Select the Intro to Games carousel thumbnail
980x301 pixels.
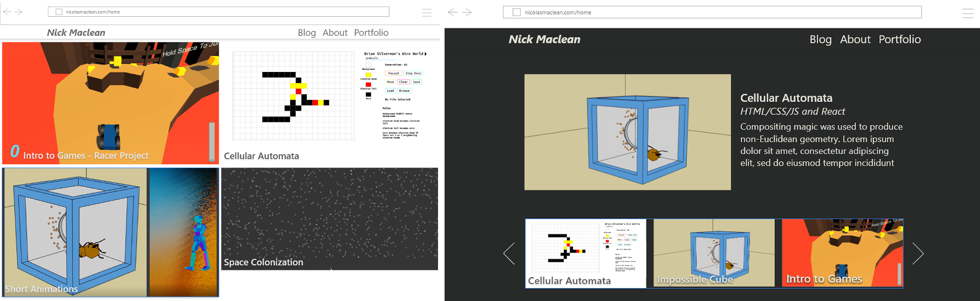(842, 253)
